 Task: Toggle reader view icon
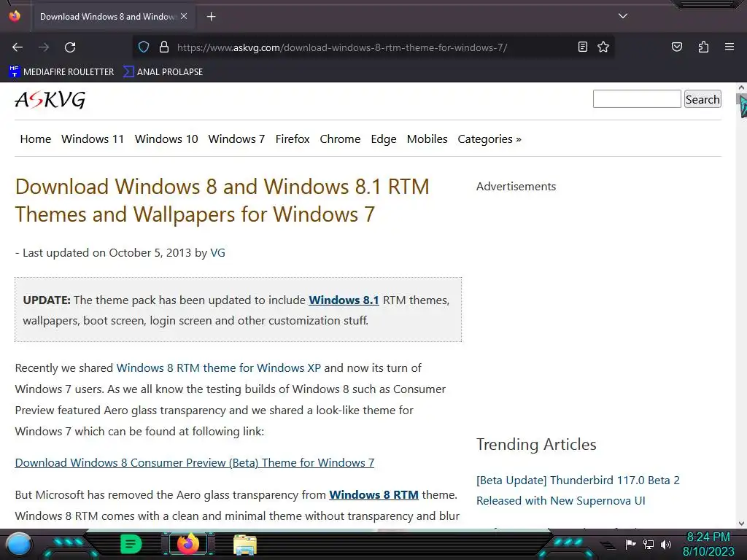(583, 47)
